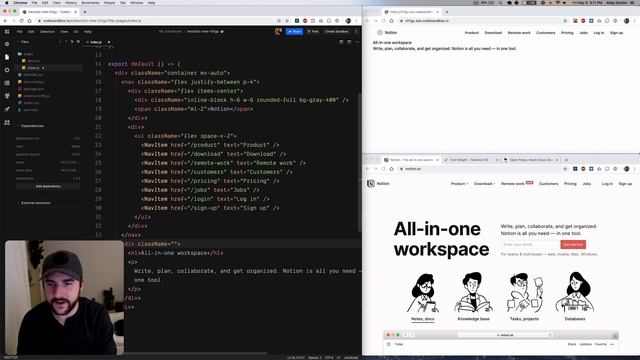Click the blue Share button
This screenshot has width=640, height=360.
coord(294,31)
